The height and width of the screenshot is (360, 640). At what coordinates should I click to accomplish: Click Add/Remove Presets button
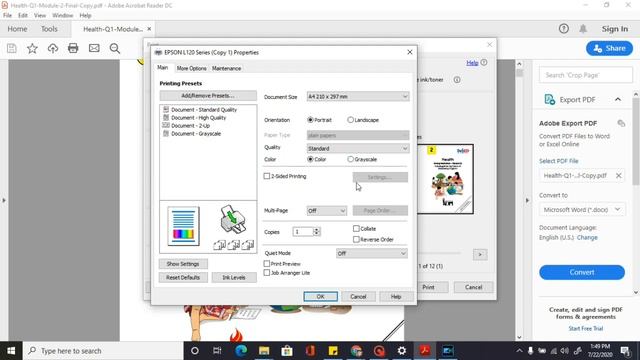pyautogui.click(x=208, y=96)
